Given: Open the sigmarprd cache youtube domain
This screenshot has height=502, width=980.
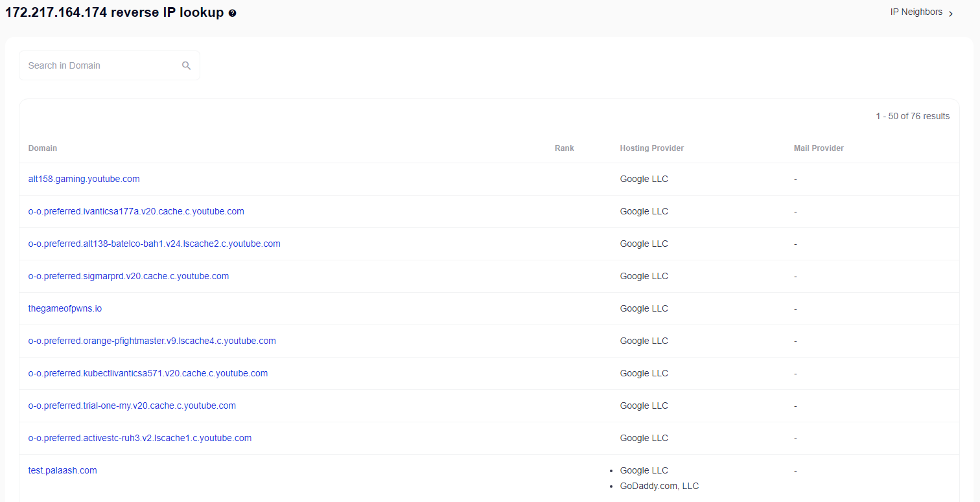Looking at the screenshot, I should coord(128,276).
